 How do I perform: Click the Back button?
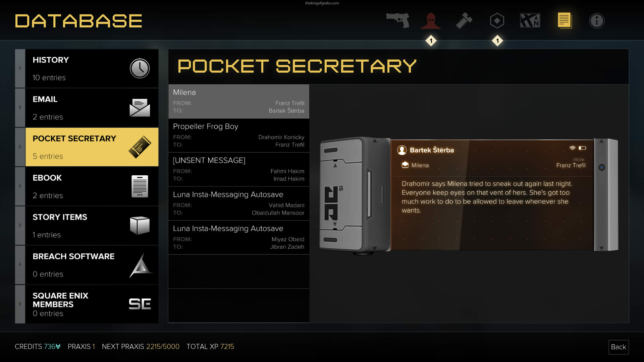tap(619, 347)
